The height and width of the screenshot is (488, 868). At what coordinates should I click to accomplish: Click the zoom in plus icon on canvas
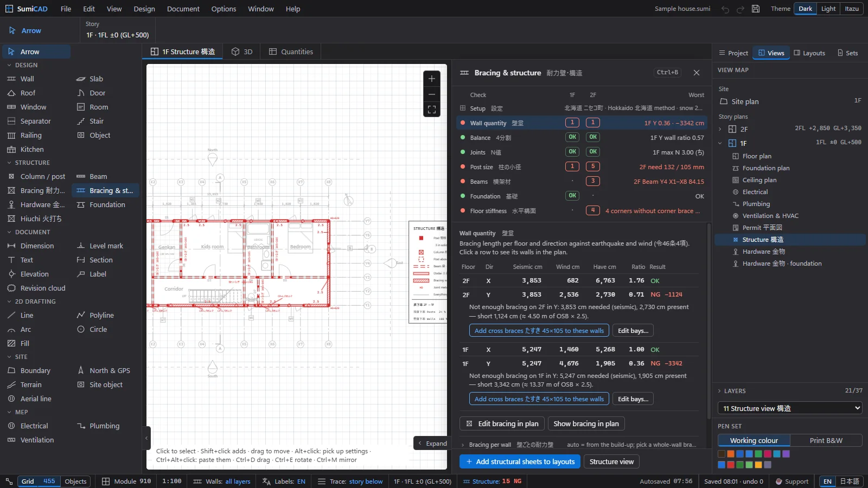[432, 79]
